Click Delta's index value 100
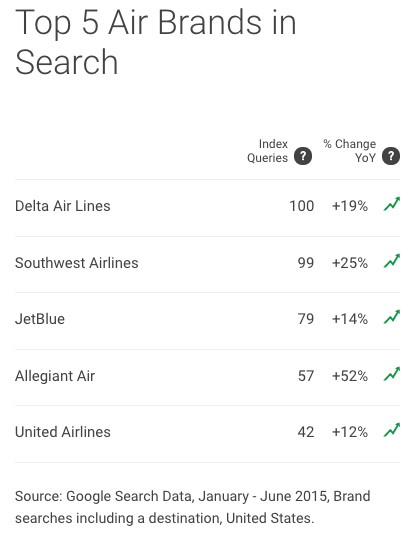 coord(301,206)
